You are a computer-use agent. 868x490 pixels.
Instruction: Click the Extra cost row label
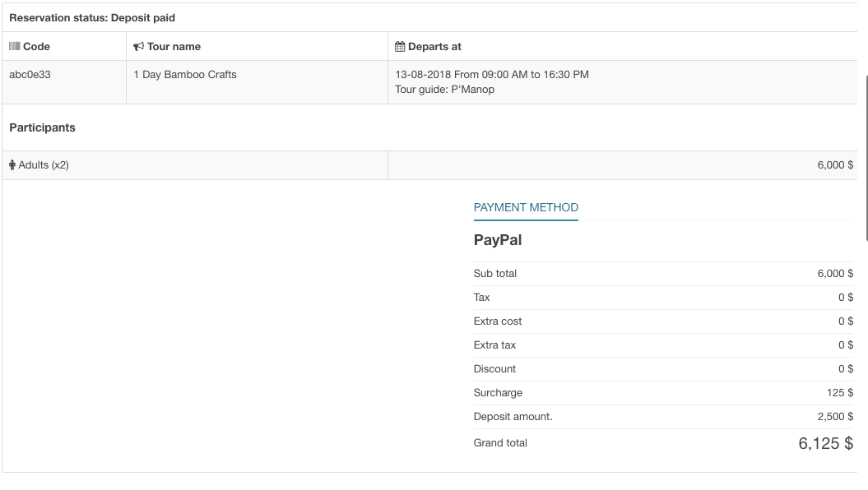[498, 321]
